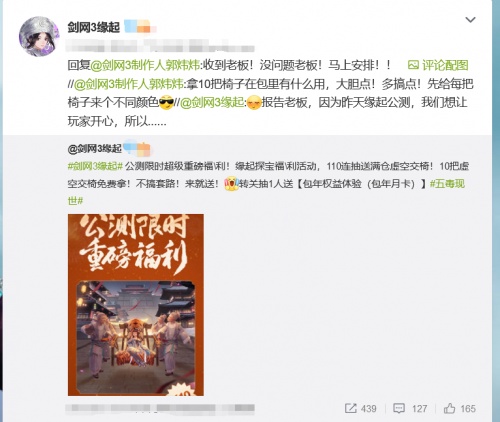
Task: Open the comments speech bubble icon
Action: click(x=399, y=408)
